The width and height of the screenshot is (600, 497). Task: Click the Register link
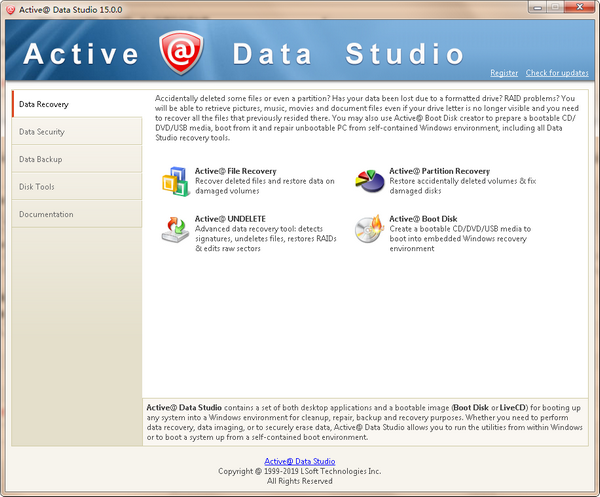[504, 73]
